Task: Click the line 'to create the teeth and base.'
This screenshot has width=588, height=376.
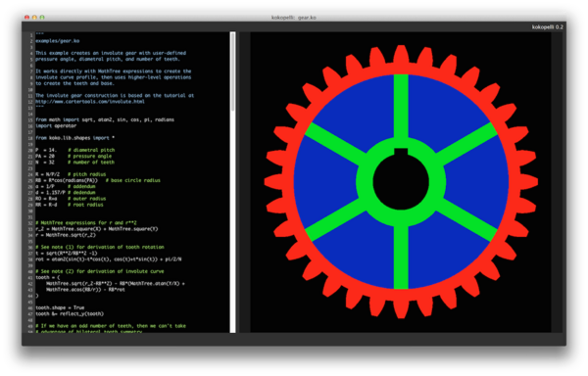Action: coord(74,83)
